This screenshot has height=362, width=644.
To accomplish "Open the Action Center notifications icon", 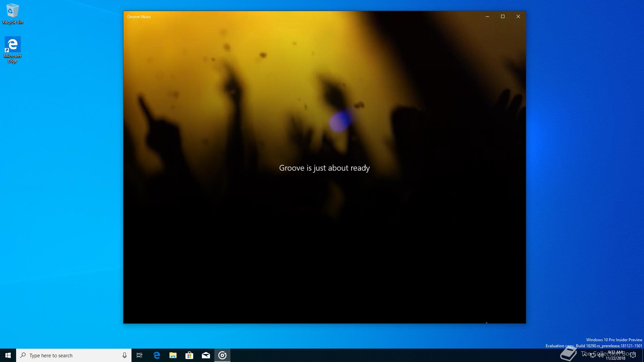I will [633, 355].
